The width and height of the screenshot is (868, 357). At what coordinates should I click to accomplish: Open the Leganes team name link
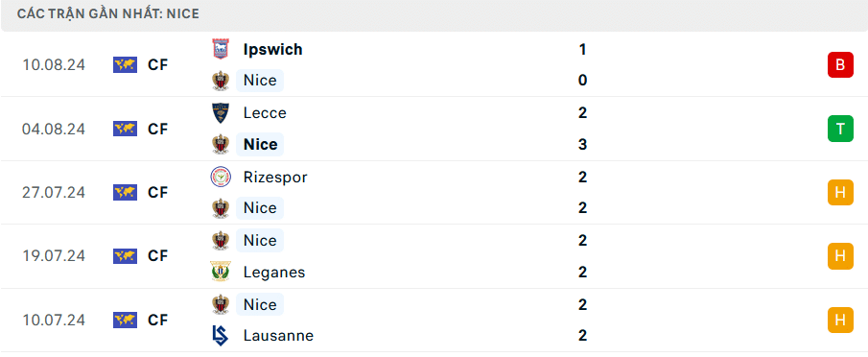tap(274, 273)
